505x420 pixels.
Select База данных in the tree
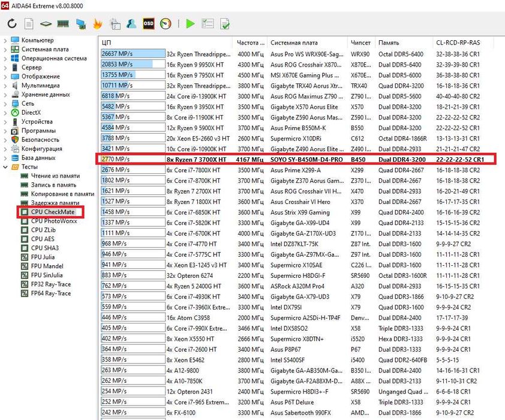coord(38,157)
